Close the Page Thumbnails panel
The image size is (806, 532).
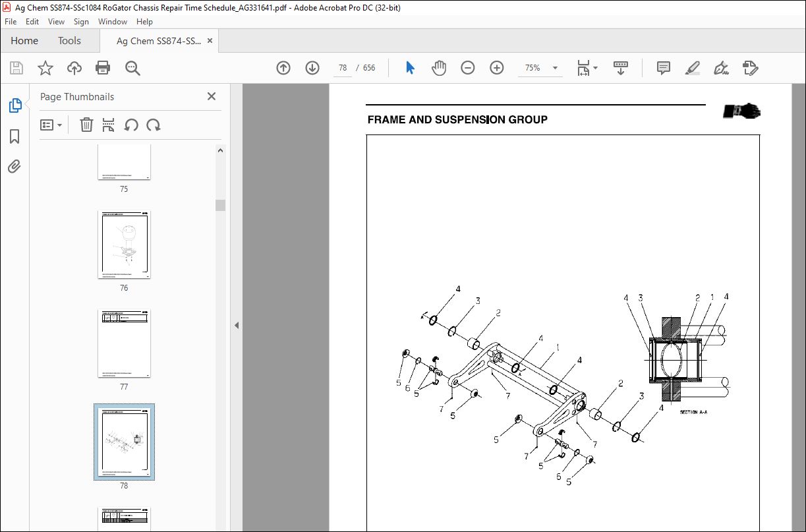[212, 96]
